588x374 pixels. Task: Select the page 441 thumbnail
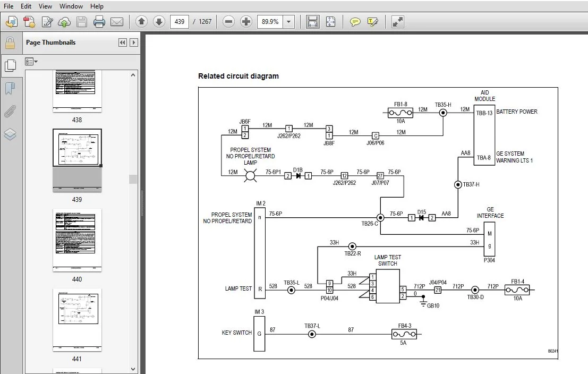pos(77,320)
